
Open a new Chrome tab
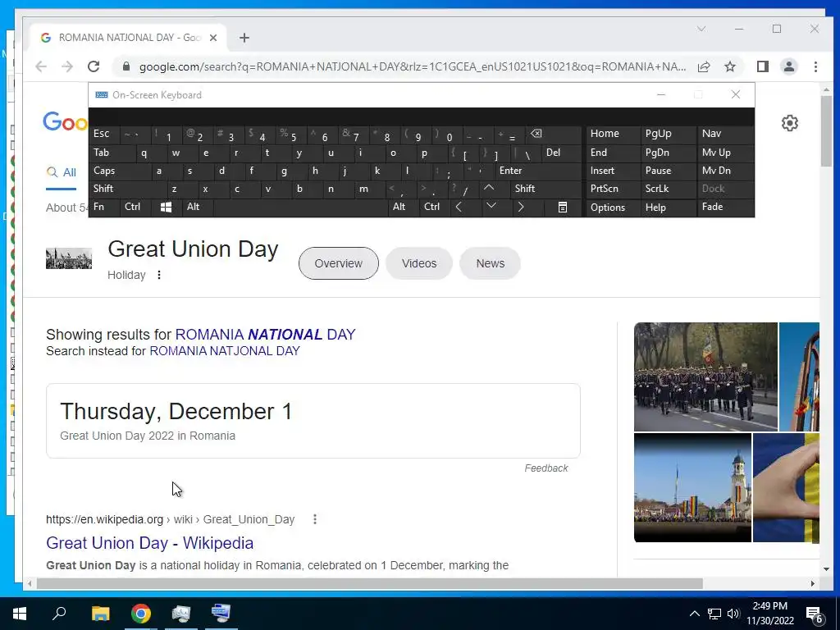(x=244, y=38)
